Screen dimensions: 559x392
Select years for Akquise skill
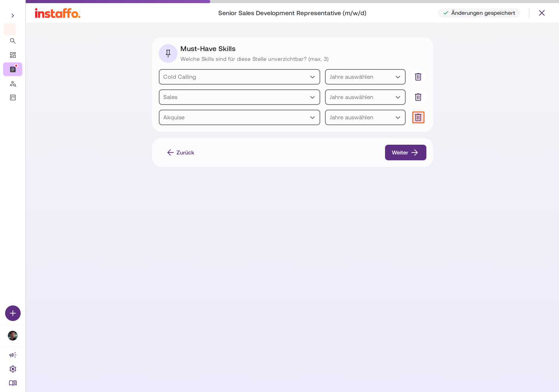[365, 117]
